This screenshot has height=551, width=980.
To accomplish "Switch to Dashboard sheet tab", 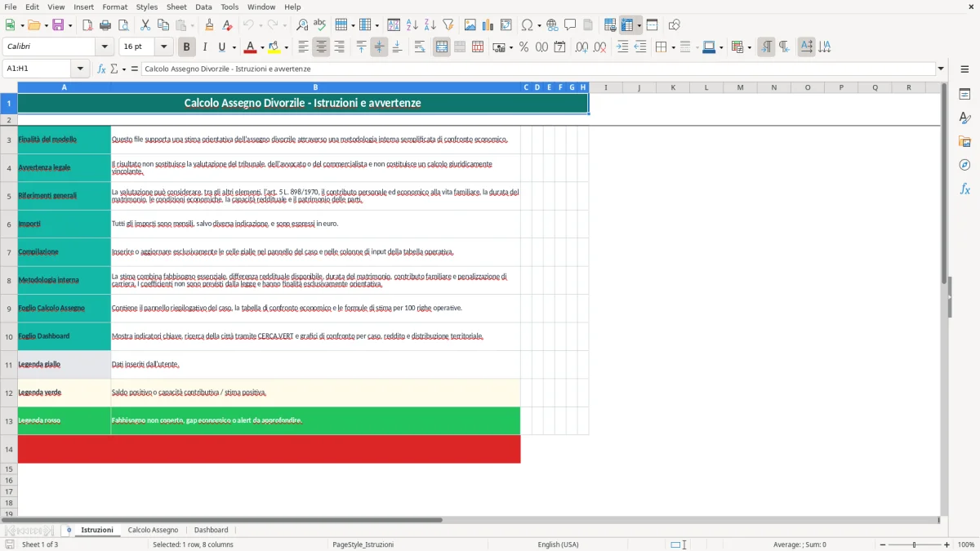I will pos(211,530).
